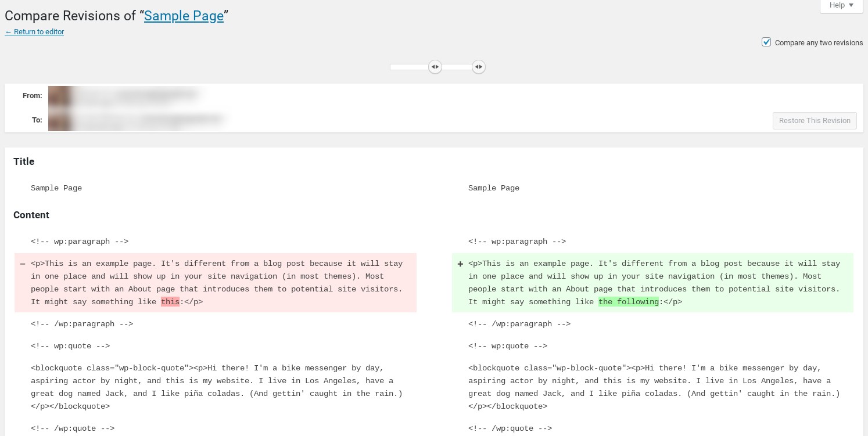Select the left revision slider handle
This screenshot has width=868, height=436.
click(435, 67)
